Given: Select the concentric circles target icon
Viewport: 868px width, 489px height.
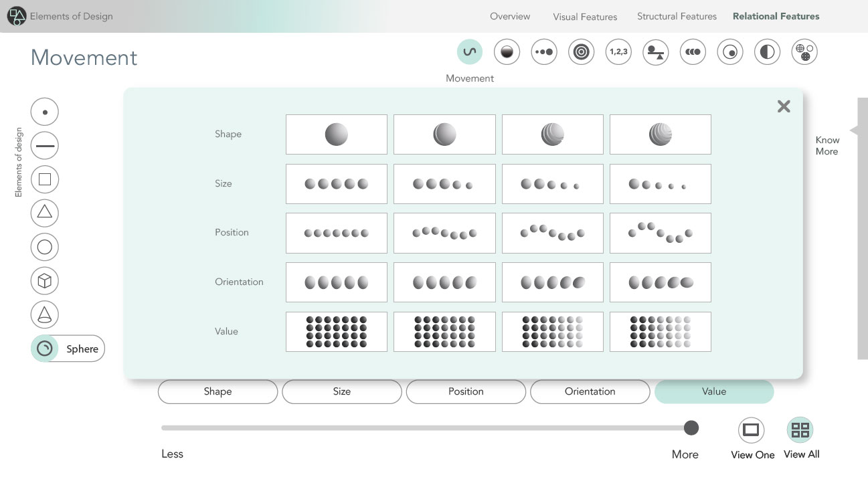Looking at the screenshot, I should point(581,52).
